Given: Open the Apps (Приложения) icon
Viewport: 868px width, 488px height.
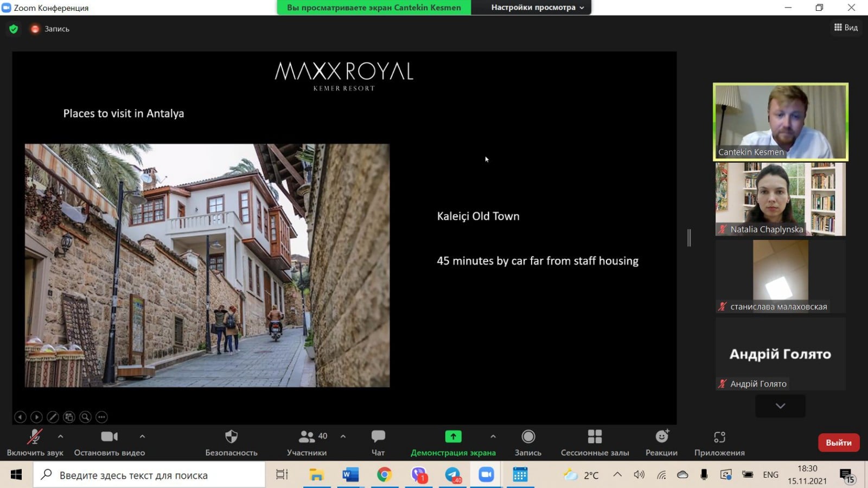Looking at the screenshot, I should [719, 437].
